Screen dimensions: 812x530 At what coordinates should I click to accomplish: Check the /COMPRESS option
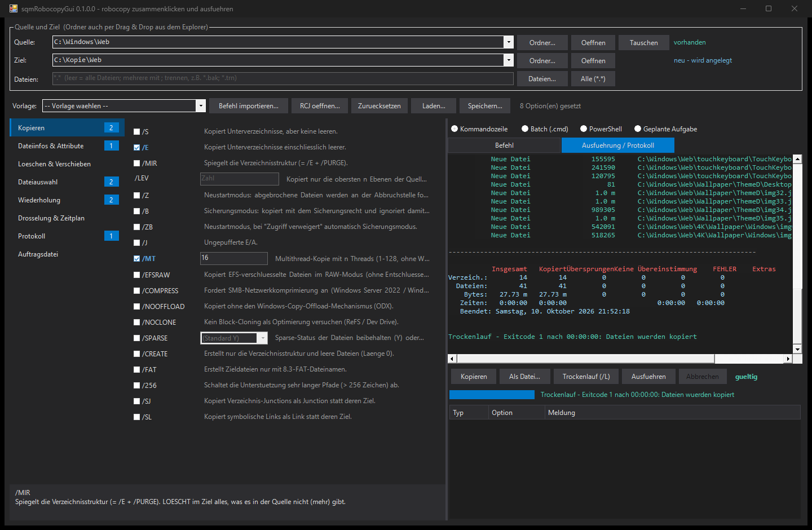(136, 290)
